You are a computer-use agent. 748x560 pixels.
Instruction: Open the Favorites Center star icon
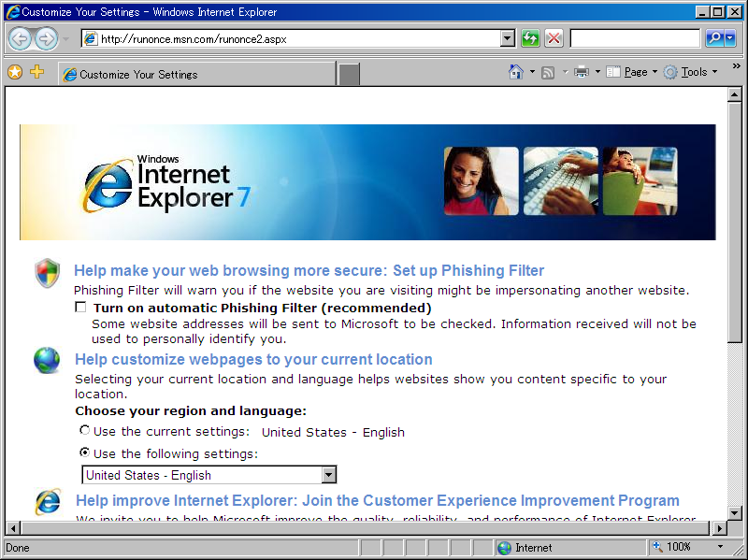15,73
